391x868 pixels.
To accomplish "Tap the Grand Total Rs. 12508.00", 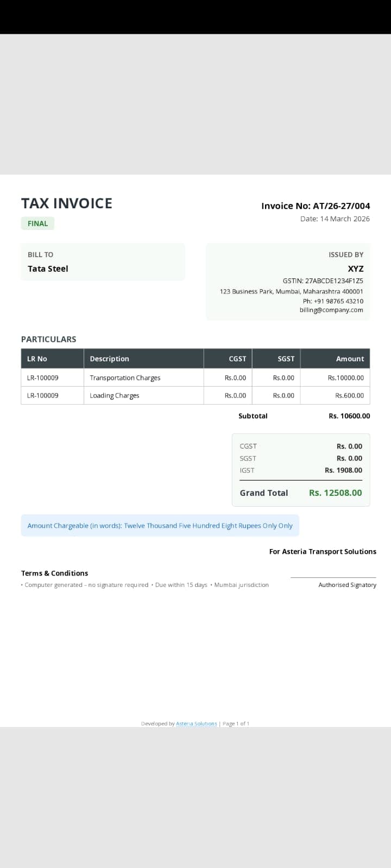I will tap(335, 493).
